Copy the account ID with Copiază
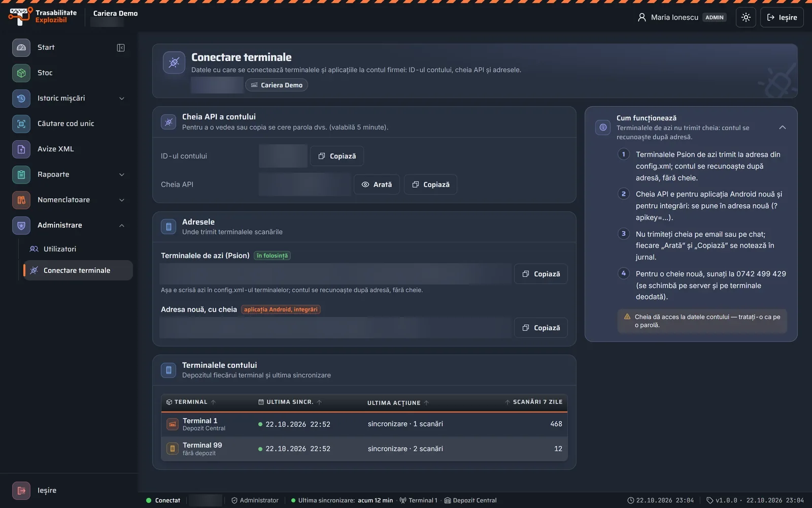Image resolution: width=812 pixels, height=508 pixels. point(337,156)
